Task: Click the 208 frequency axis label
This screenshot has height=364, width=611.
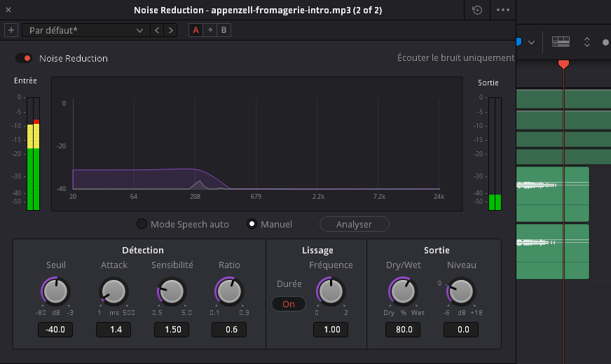Action: pyautogui.click(x=195, y=197)
